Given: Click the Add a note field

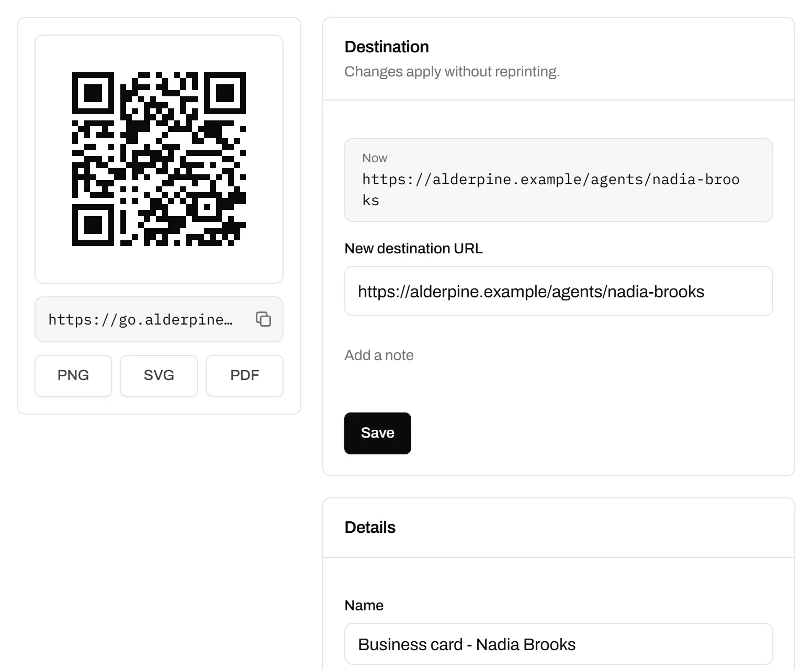Looking at the screenshot, I should (379, 355).
